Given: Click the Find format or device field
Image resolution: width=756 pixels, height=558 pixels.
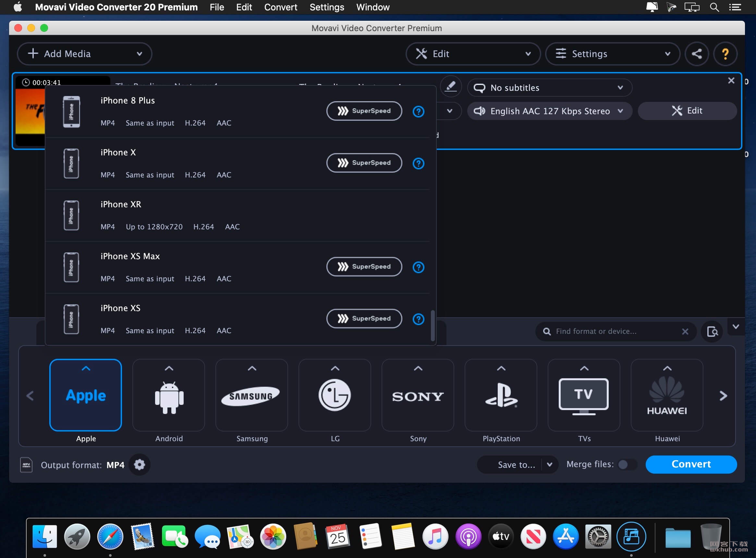Looking at the screenshot, I should click(x=616, y=332).
